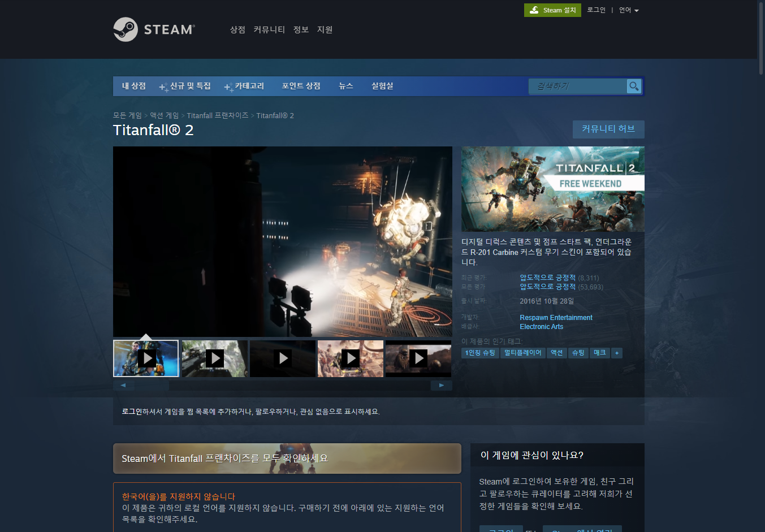Click the release date 2016년 10월 28일
The height and width of the screenshot is (532, 765).
[x=547, y=301]
